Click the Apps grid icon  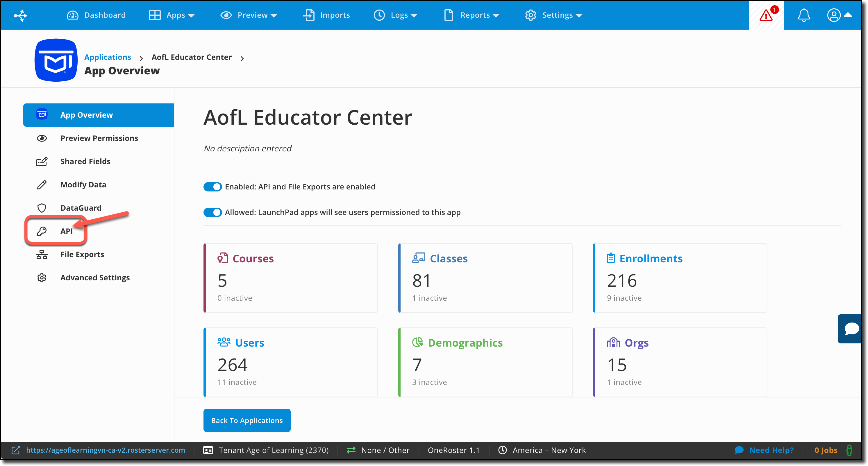click(x=155, y=15)
